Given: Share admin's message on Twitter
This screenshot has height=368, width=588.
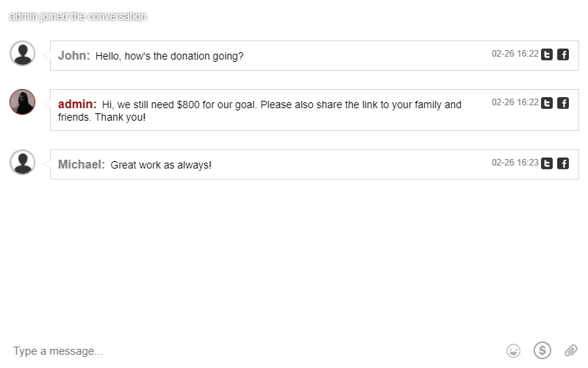Looking at the screenshot, I should click(547, 103).
